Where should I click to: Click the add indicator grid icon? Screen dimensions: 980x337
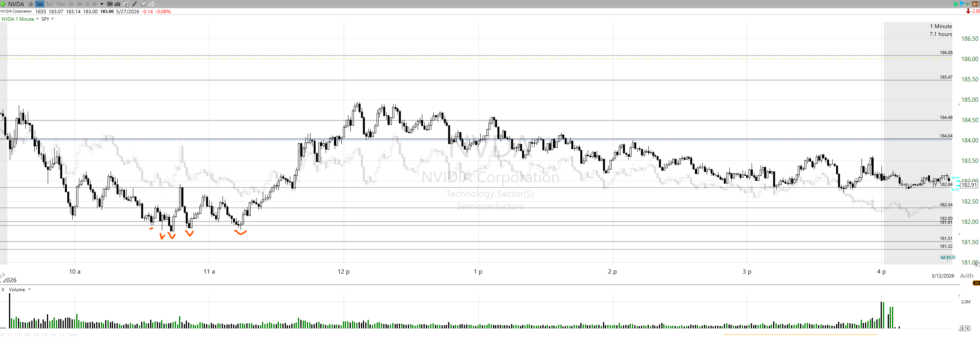[126, 4]
